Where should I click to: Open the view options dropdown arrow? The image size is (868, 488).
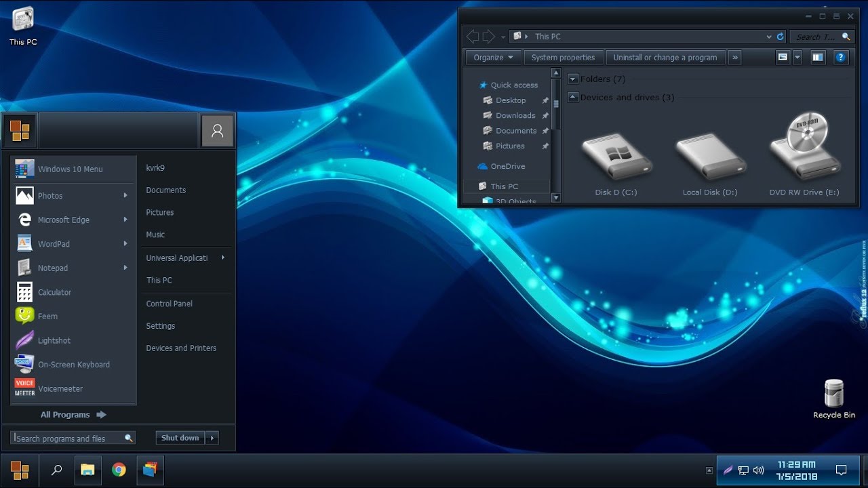(797, 58)
